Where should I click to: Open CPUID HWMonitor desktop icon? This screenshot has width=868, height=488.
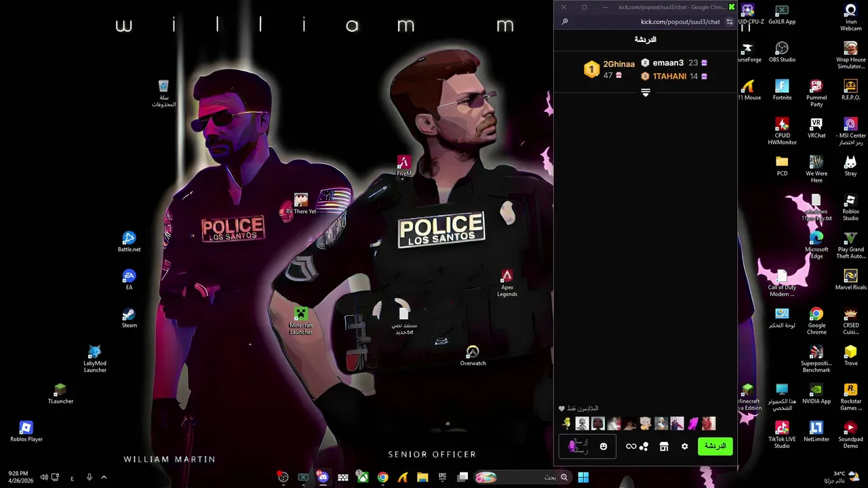click(782, 131)
